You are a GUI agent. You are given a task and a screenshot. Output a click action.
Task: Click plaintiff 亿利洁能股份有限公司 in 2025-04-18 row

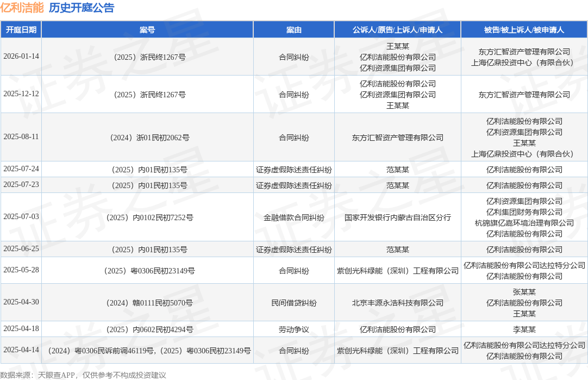[397, 329]
